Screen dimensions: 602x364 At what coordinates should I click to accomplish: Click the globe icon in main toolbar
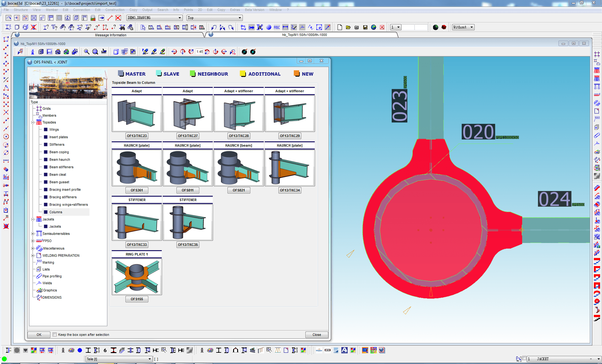[374, 27]
